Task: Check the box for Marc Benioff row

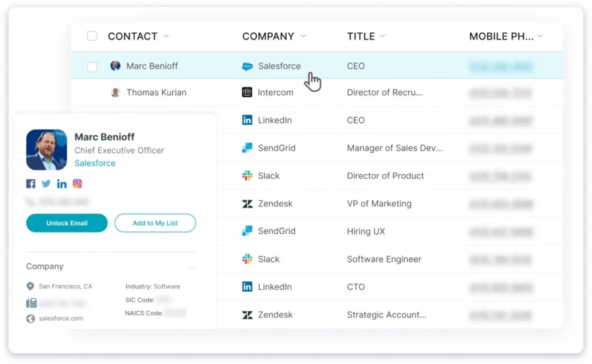Action: 92,67
